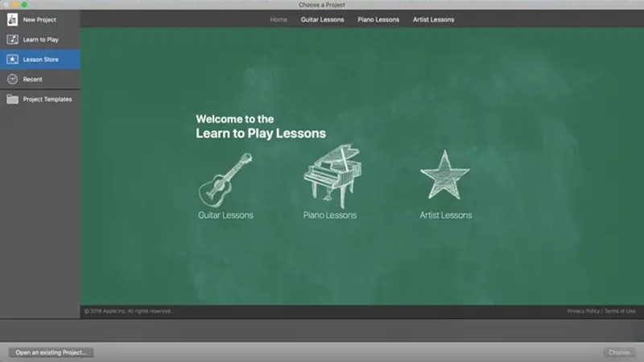Open the chalk guitar drawing

point(225,179)
